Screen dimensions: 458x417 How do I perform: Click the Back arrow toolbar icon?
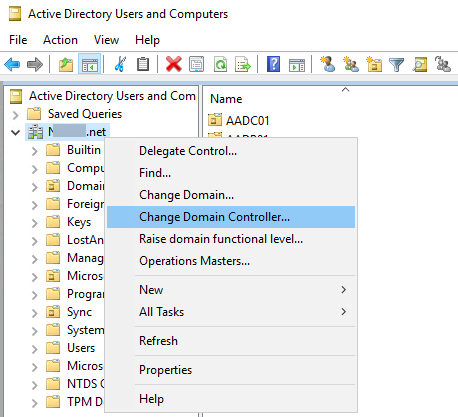[12, 64]
